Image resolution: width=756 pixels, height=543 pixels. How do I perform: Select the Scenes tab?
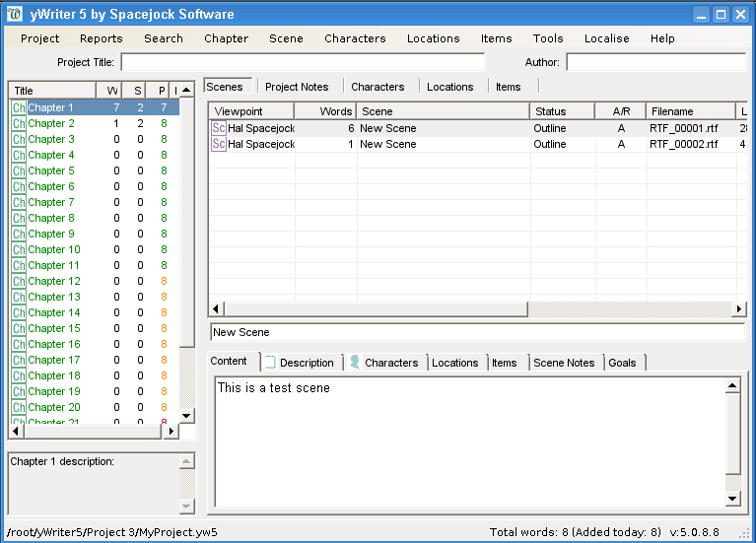tap(228, 87)
